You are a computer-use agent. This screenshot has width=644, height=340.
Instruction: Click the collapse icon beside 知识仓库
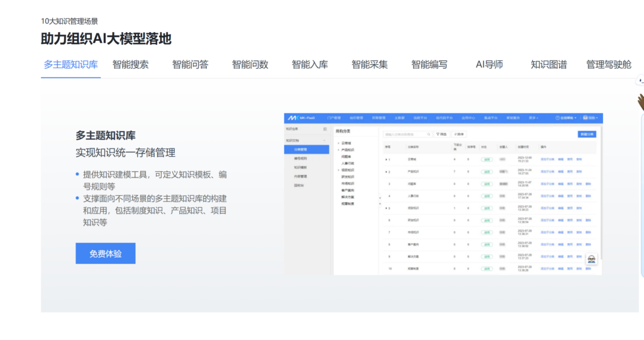click(x=325, y=128)
